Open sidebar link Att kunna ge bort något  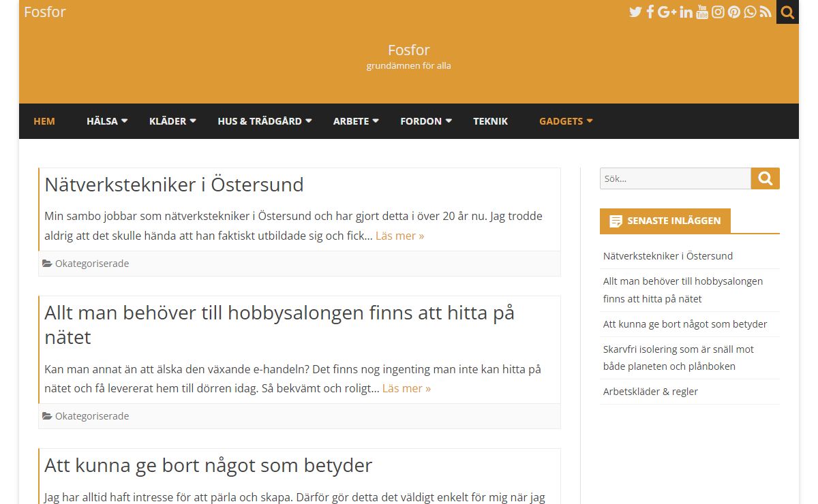pos(685,324)
